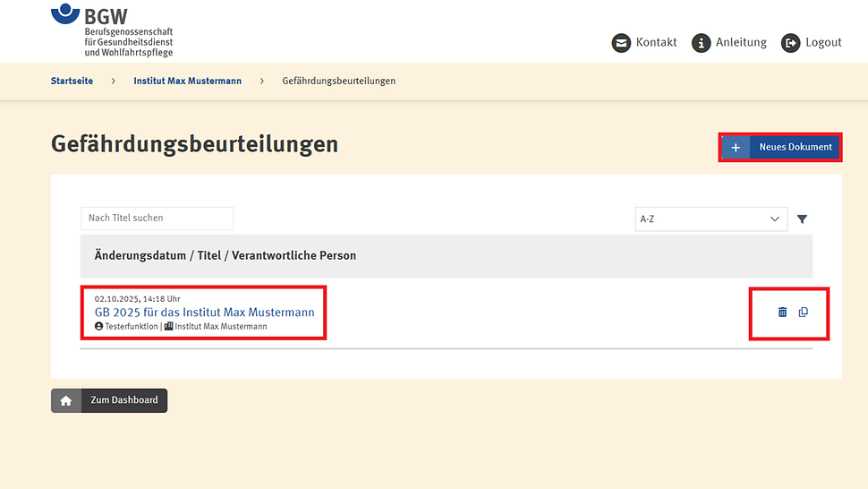The height and width of the screenshot is (489, 868).
Task: Open the A-Z sort dropdown
Action: coord(711,219)
